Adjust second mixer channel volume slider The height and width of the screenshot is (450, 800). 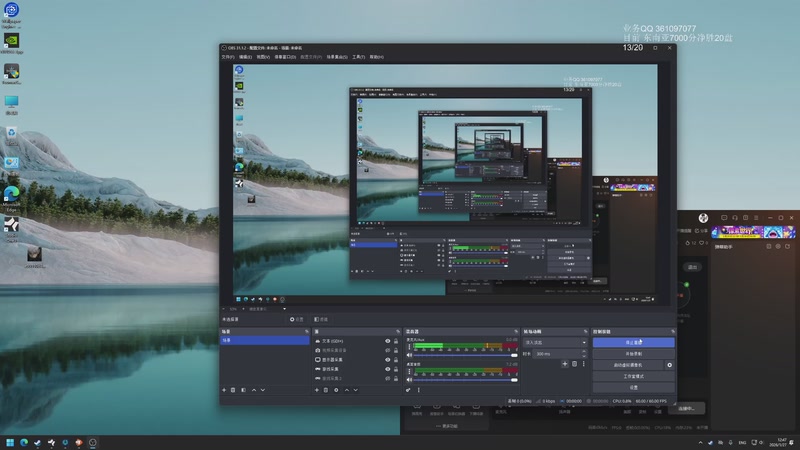[x=465, y=380]
